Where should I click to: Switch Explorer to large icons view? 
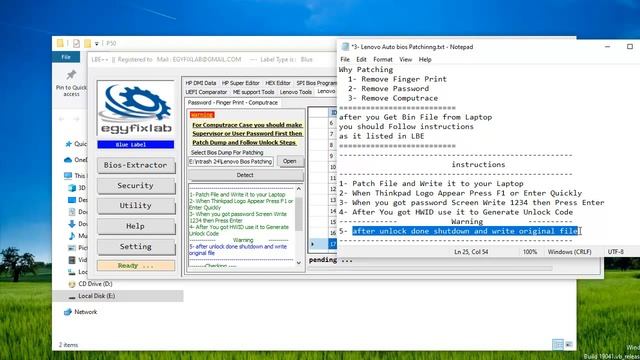coord(569,344)
